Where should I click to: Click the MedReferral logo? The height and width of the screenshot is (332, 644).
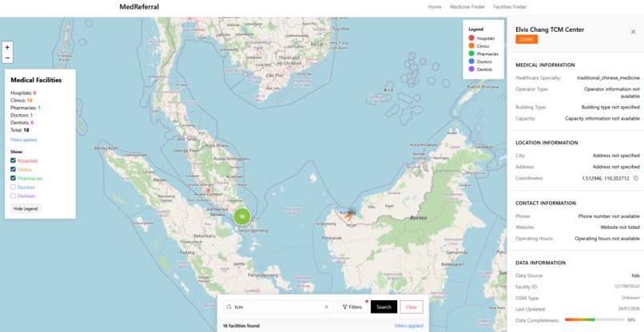click(x=139, y=7)
